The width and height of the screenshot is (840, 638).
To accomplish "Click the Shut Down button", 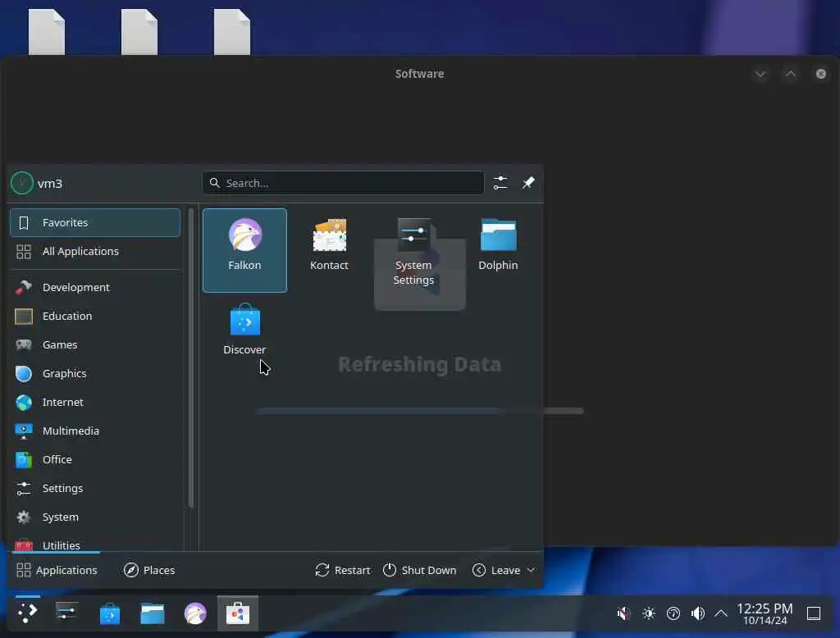I will (x=420, y=570).
